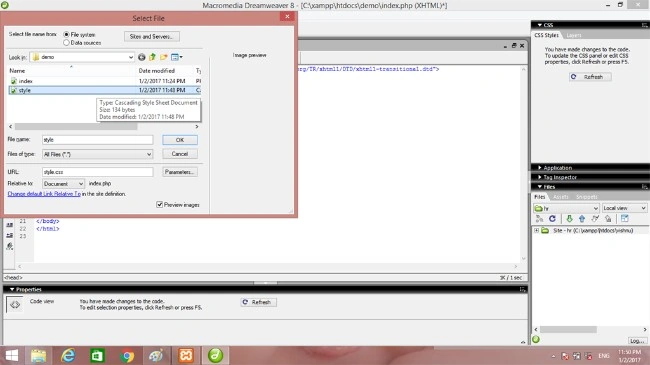Expand the Site - hr tree node
650x365 pixels.
tap(536, 230)
